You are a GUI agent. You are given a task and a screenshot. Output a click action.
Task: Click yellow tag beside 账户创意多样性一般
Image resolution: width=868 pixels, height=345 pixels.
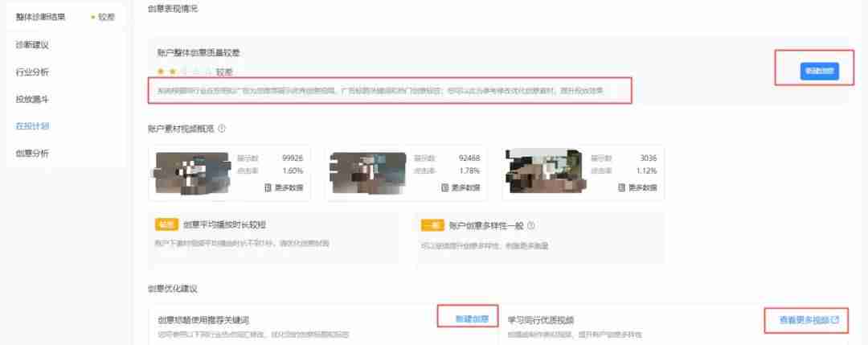pyautogui.click(x=433, y=225)
